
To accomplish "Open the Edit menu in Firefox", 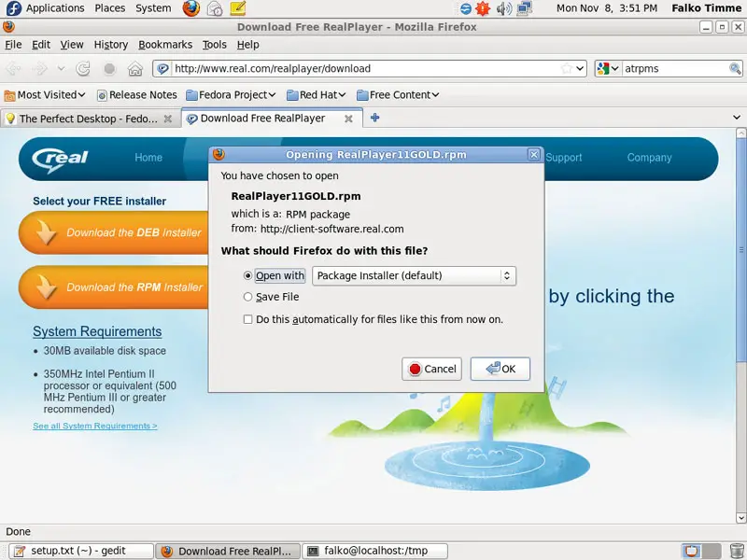I will 41,44.
